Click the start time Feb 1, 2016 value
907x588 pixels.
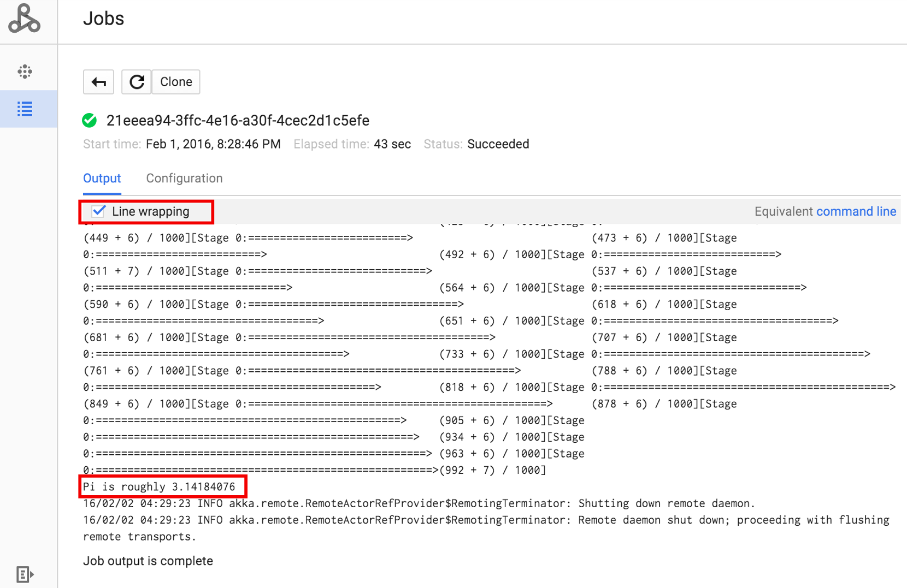pyautogui.click(x=213, y=144)
